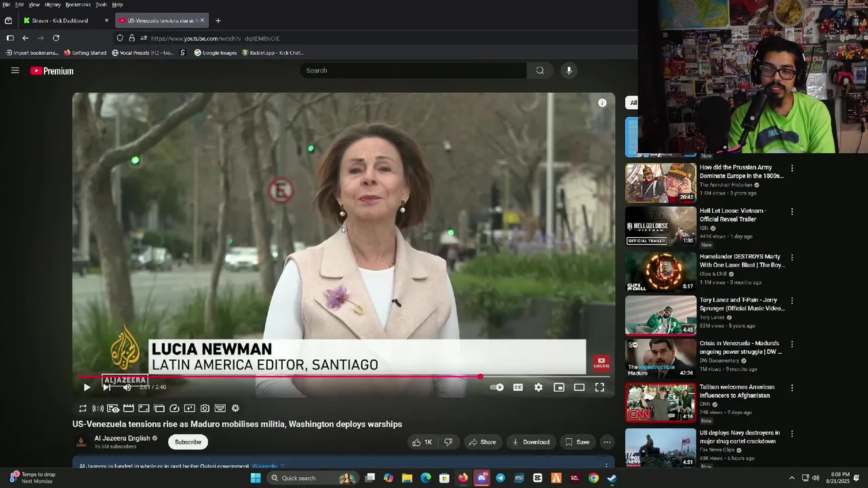868x488 pixels.
Task: Toggle the audio boost extension icon
Action: point(98,408)
